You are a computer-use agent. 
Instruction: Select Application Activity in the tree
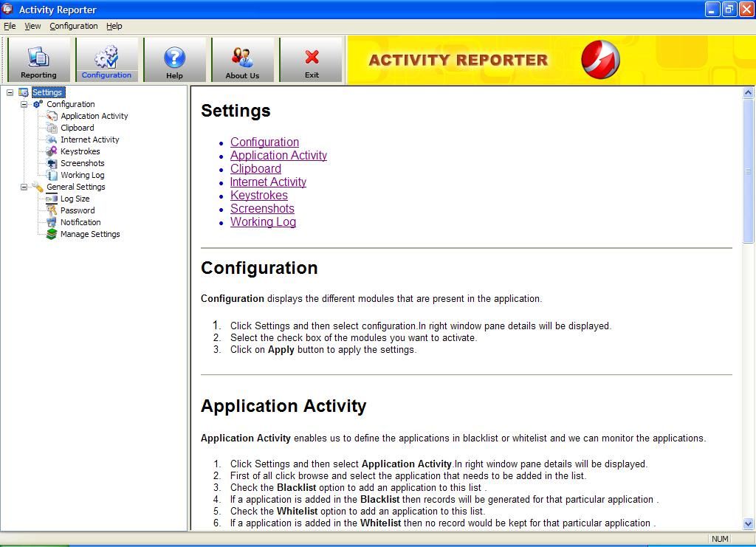point(94,116)
